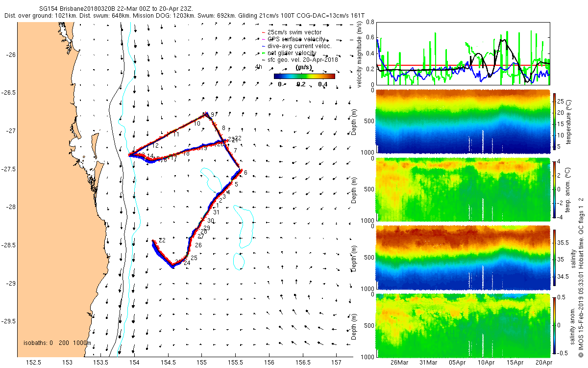Viewport: 588px width, 368px height.
Task: Click the temperature depth section panel
Action: point(463,121)
